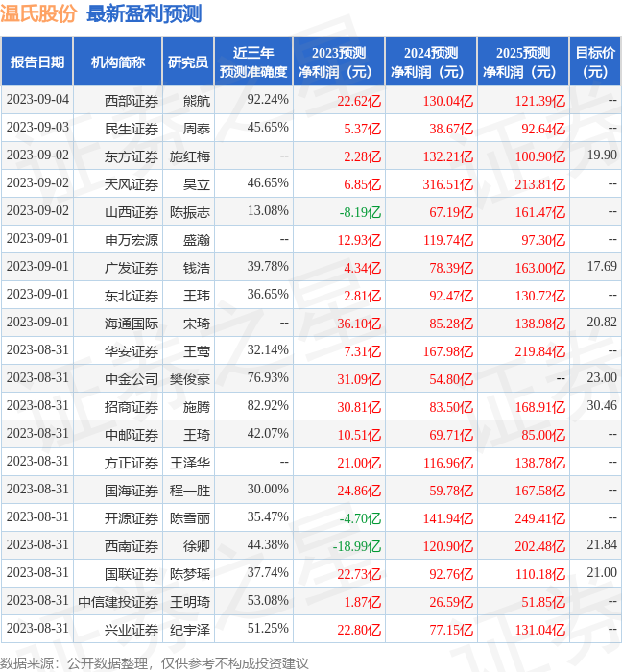Click the 报告日期 column header
622x672 pixels.
(x=37, y=62)
